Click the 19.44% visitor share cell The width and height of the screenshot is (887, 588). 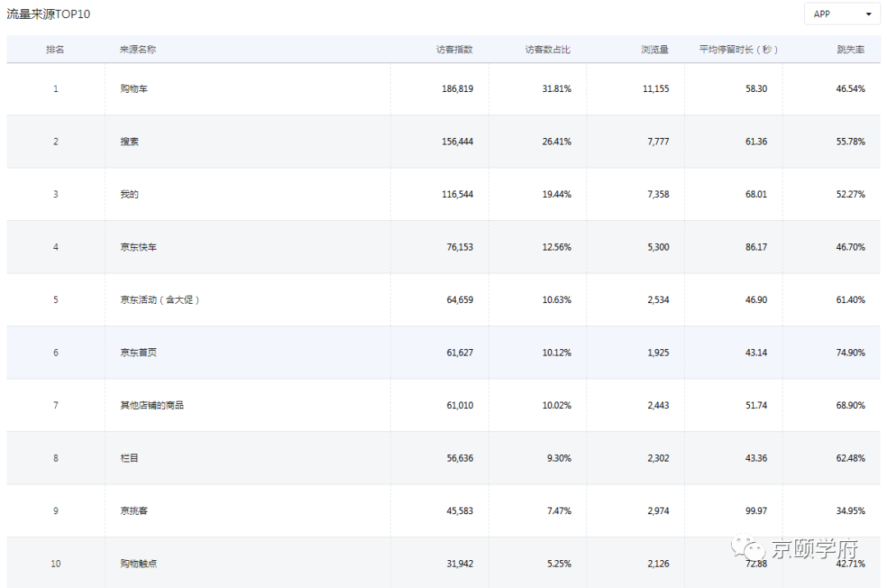(x=557, y=195)
